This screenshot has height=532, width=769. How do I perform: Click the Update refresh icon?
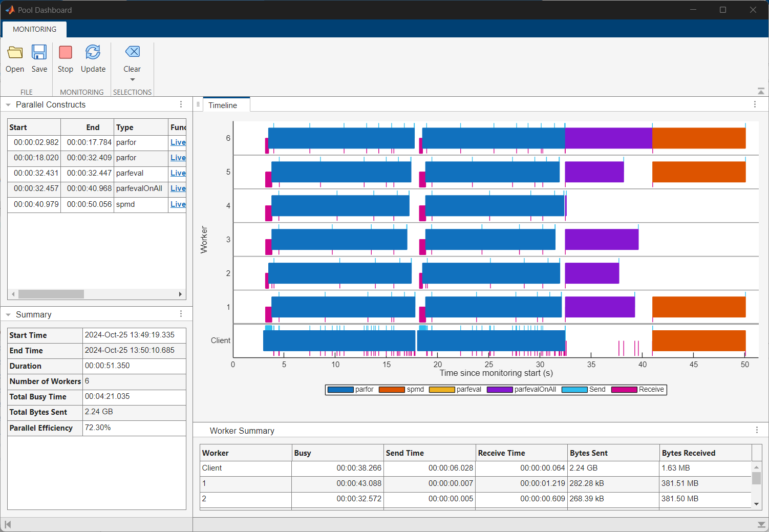[93, 53]
